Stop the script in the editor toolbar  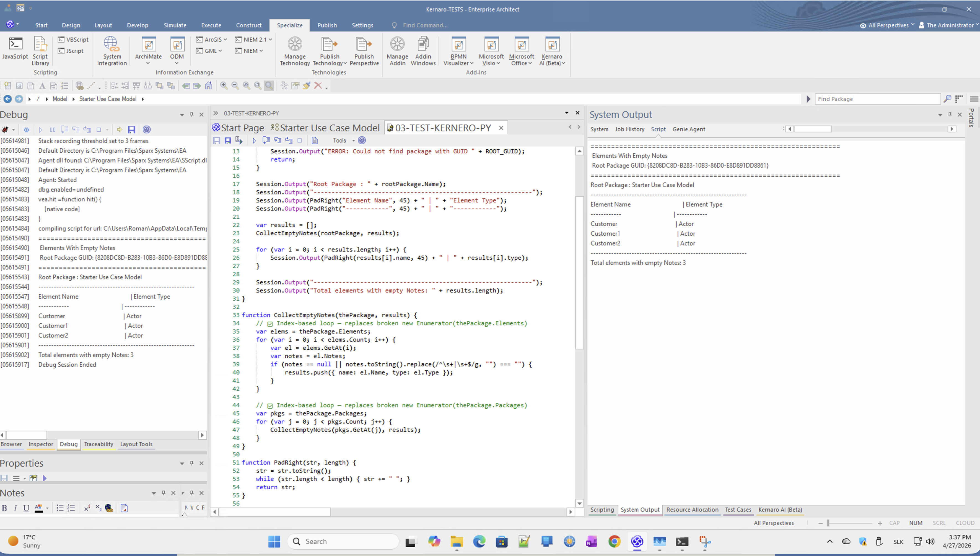pos(300,141)
